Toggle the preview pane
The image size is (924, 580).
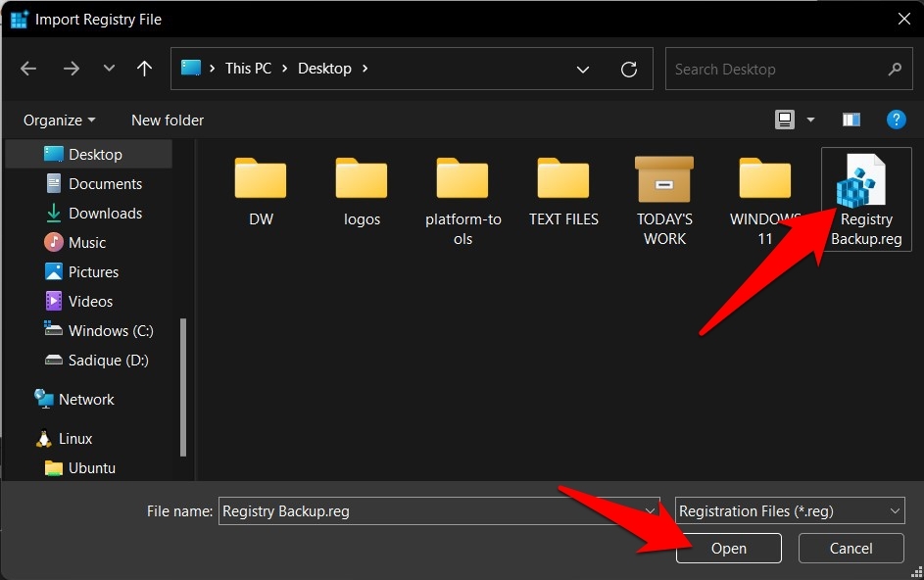pyautogui.click(x=851, y=121)
